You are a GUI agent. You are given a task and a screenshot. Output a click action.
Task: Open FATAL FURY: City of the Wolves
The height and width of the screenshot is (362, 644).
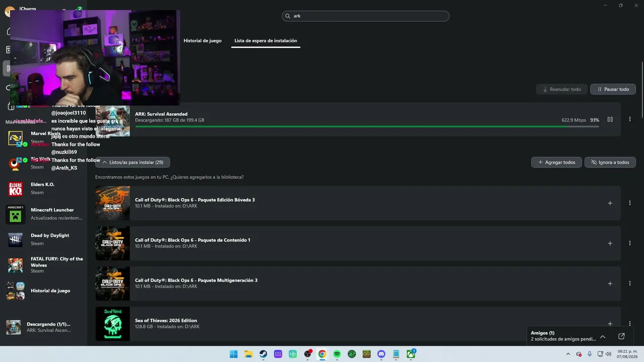44,265
